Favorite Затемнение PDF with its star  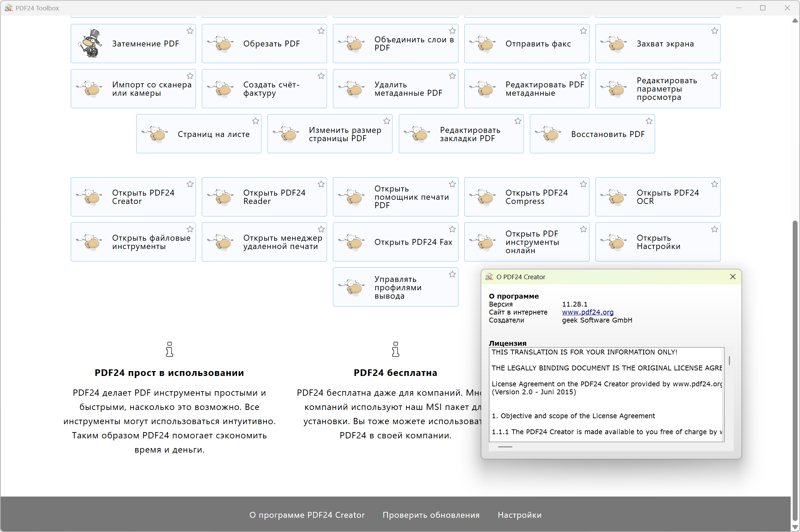[x=190, y=31]
